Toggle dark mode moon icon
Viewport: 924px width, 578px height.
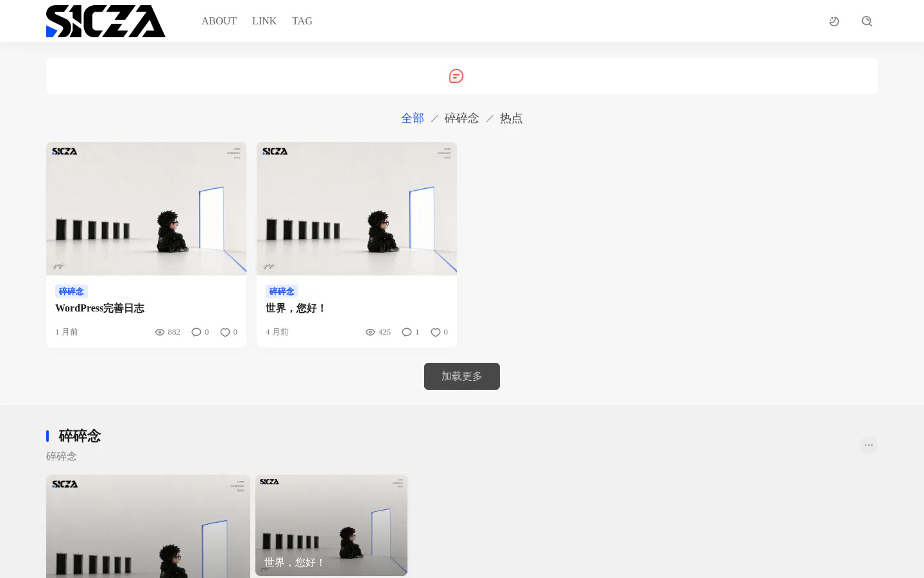[x=834, y=21]
